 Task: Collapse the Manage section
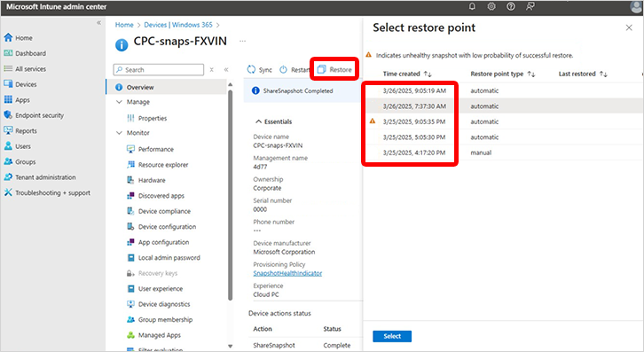pos(119,102)
